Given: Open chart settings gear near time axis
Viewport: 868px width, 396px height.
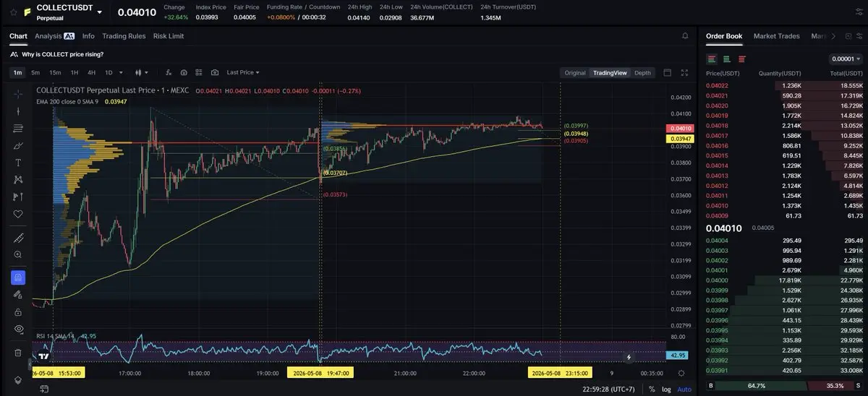Looking at the screenshot, I should [x=681, y=373].
